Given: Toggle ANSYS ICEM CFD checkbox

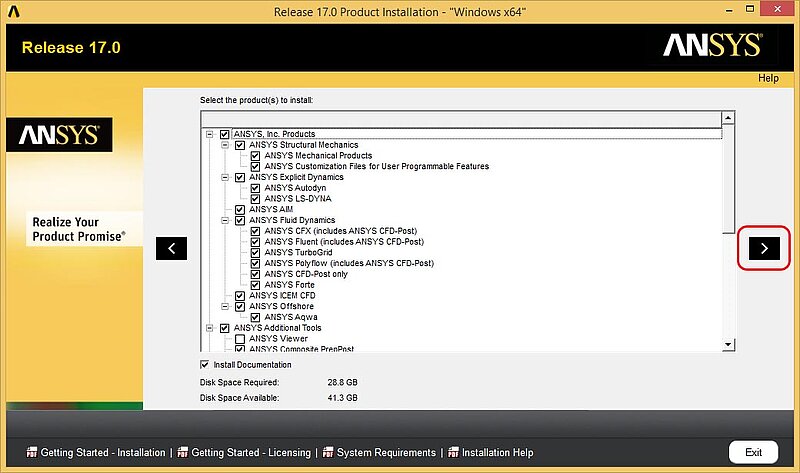Looking at the screenshot, I should tap(240, 295).
